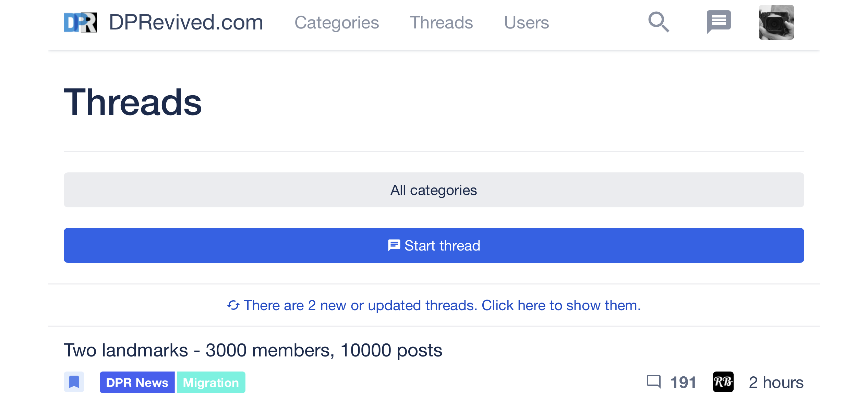Click the DPR logo icon

[80, 23]
